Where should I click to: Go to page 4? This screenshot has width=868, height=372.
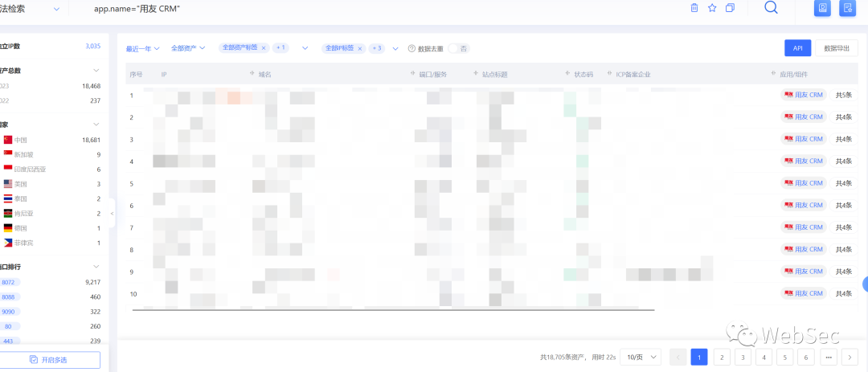coord(764,357)
